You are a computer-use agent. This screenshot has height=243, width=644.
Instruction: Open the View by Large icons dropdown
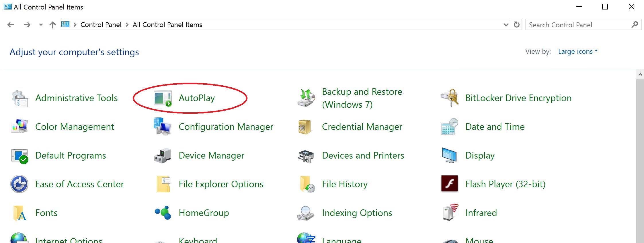tap(578, 51)
